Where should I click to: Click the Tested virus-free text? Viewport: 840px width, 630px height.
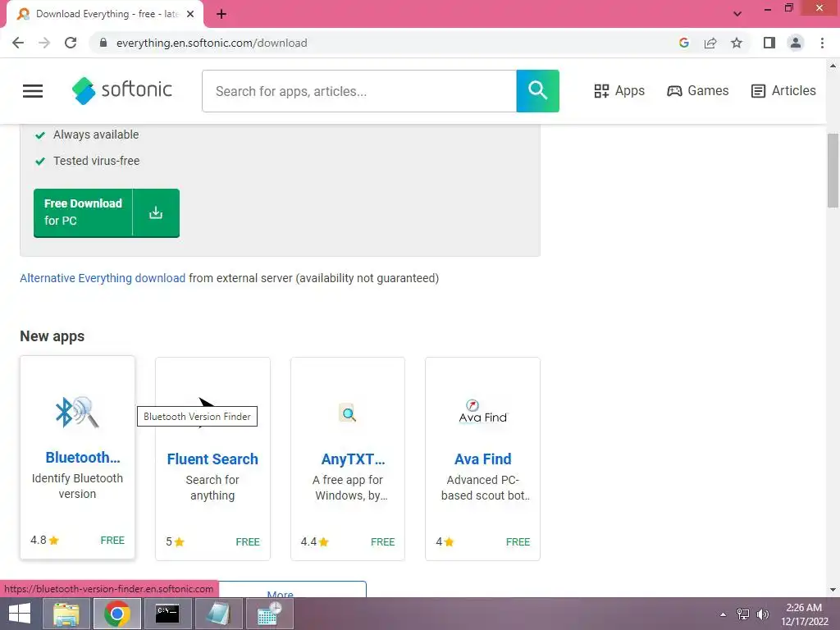click(x=97, y=161)
